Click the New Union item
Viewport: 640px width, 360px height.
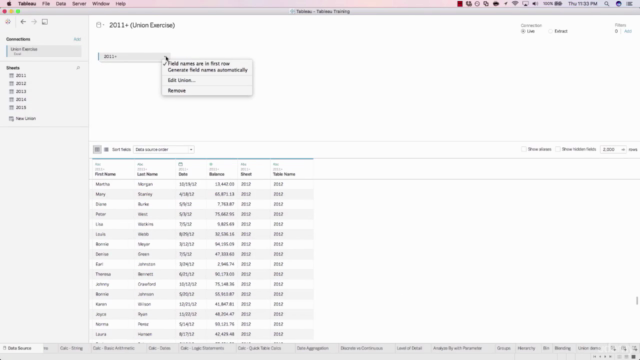[x=22, y=118]
